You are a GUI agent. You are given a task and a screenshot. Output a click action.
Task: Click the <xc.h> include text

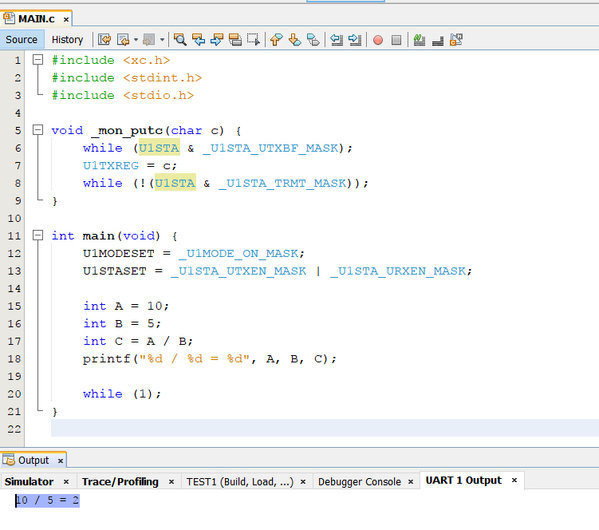[146, 60]
